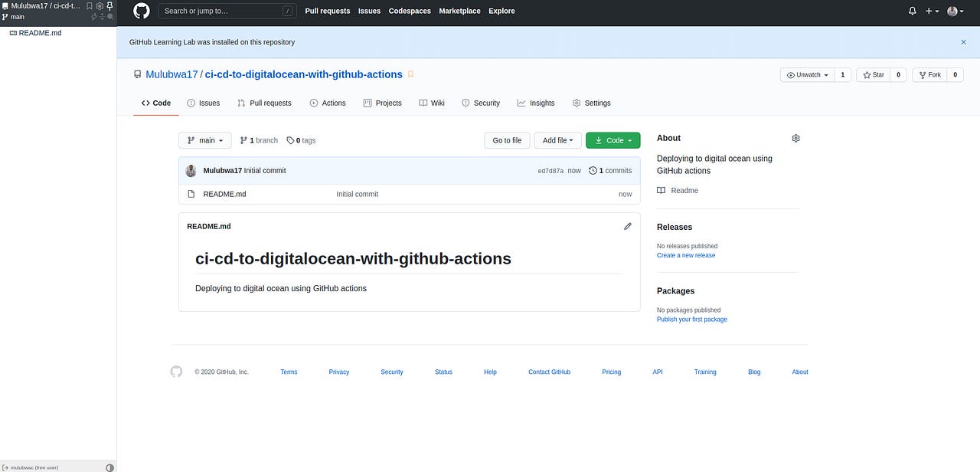The height and width of the screenshot is (472, 980).
Task: Open the notifications bell
Action: (x=911, y=11)
